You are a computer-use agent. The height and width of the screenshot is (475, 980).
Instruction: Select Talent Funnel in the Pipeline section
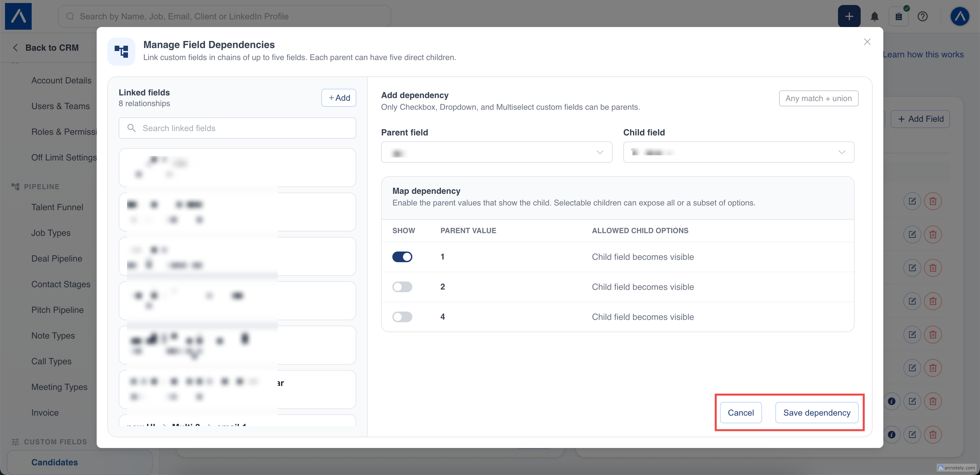tap(57, 207)
